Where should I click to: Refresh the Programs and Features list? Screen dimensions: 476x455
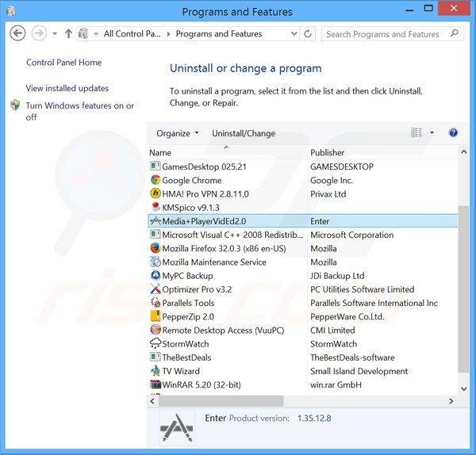(x=308, y=33)
